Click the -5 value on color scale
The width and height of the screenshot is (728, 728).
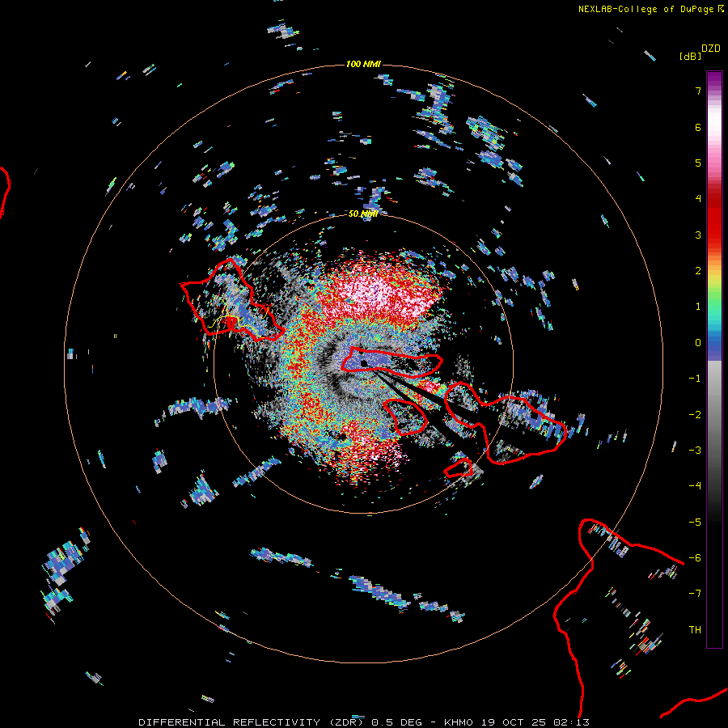(695, 523)
